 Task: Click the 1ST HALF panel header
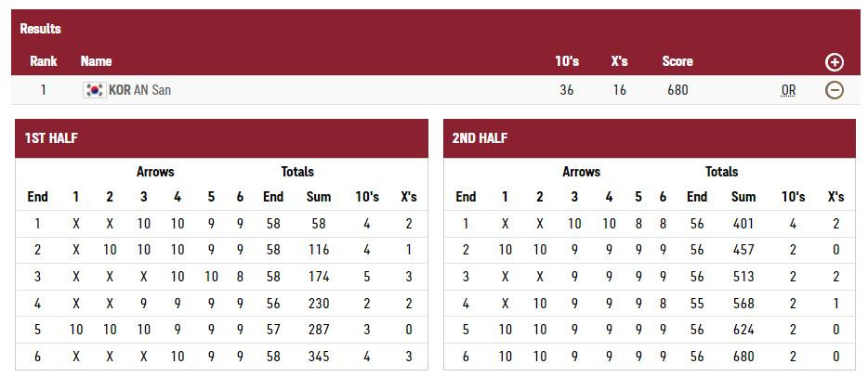pos(221,138)
